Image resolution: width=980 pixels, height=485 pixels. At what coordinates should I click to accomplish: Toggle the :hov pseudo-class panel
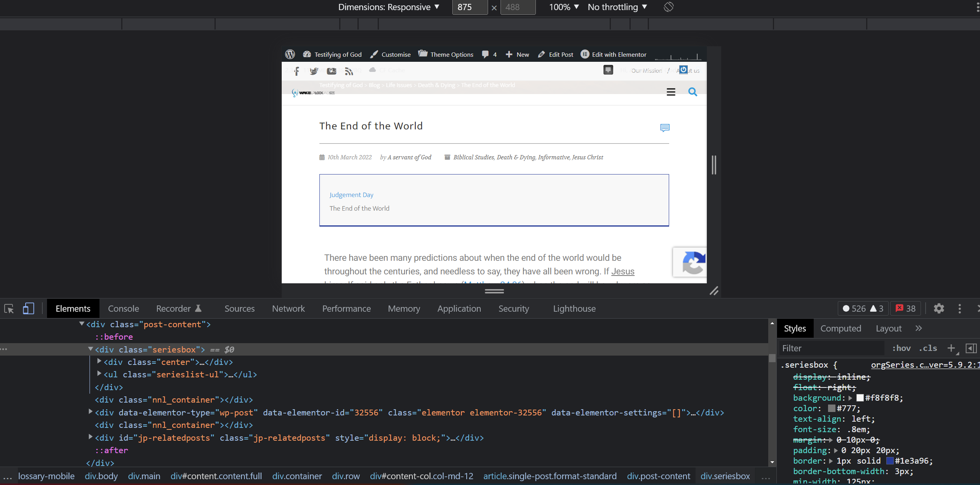point(901,348)
